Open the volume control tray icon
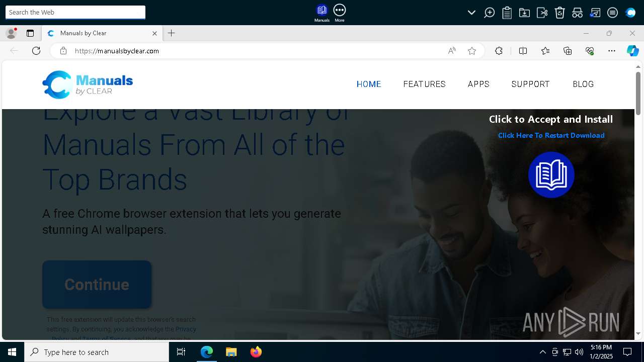This screenshot has width=644, height=362. click(x=579, y=352)
